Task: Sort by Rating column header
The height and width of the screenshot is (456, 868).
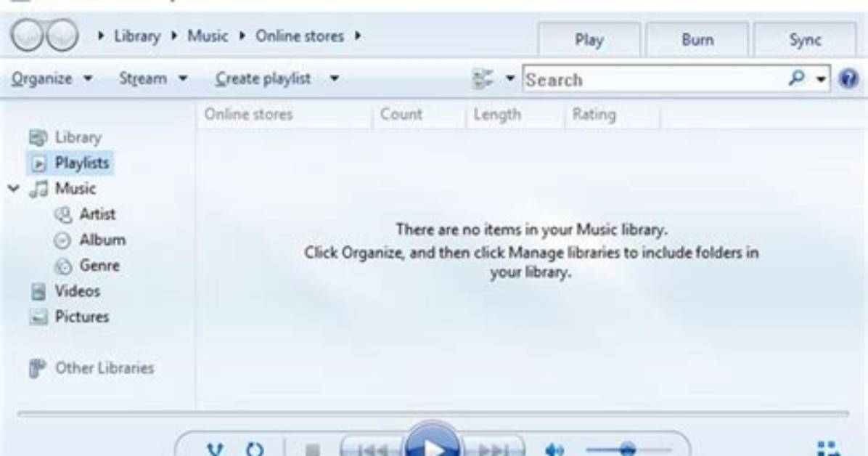Action: (x=594, y=115)
